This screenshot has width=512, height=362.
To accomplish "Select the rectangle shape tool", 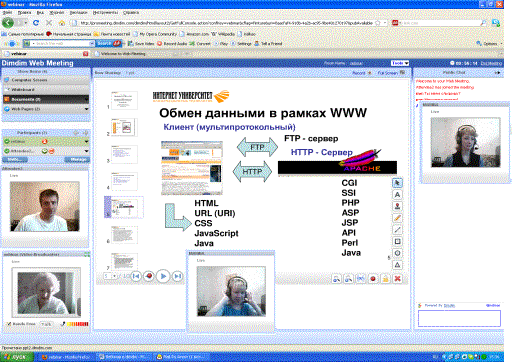I will click(x=397, y=241).
